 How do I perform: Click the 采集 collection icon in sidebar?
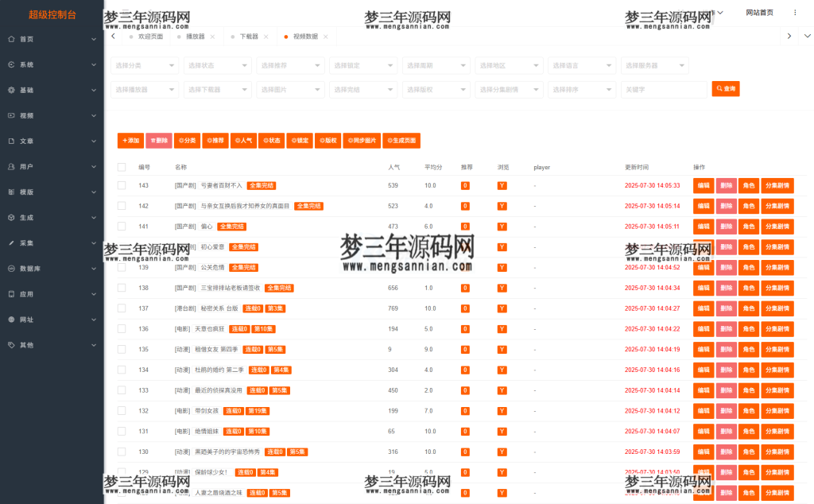click(x=10, y=242)
